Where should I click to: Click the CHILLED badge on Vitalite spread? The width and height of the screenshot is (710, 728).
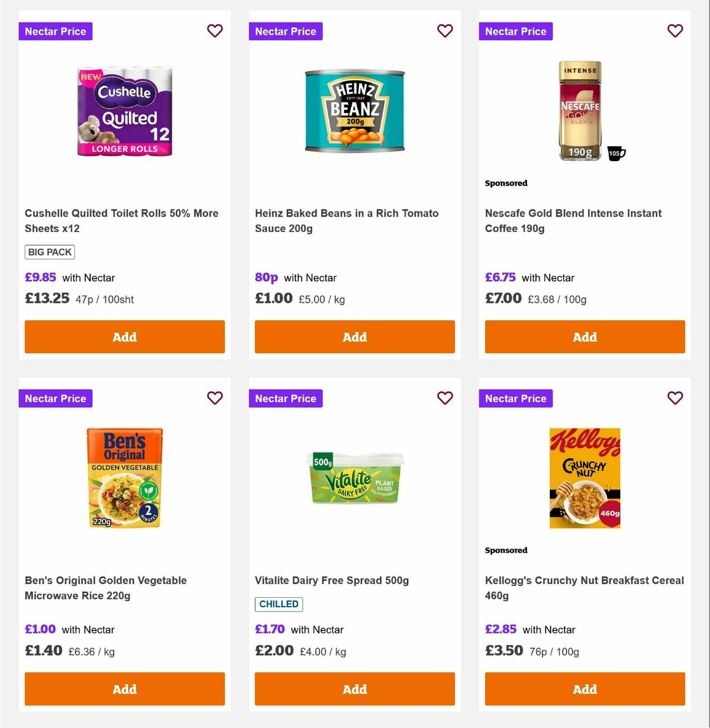(279, 604)
